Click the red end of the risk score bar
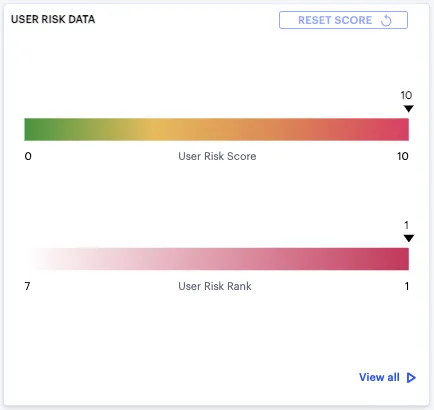Screen dimensions: 434x410 [x=398, y=129]
